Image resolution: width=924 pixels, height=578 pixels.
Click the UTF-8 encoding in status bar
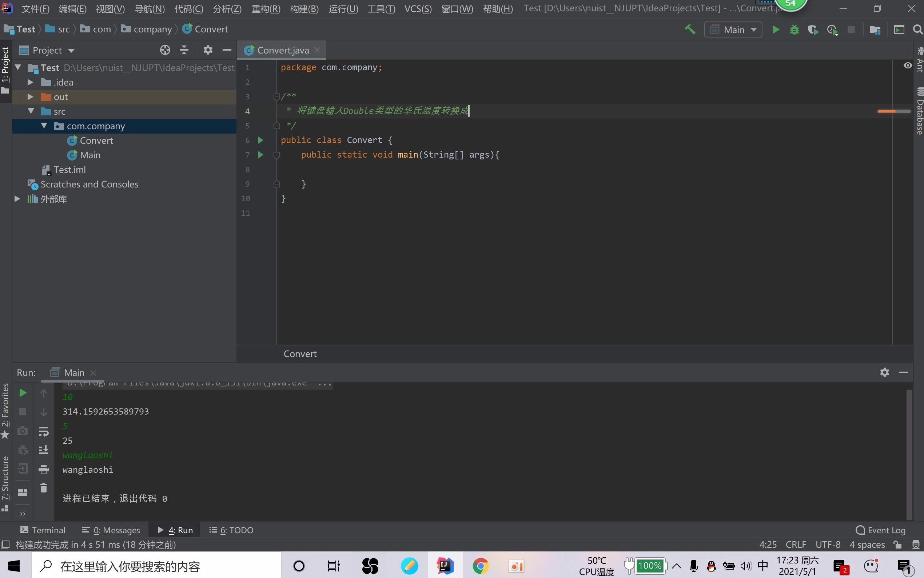[828, 545]
